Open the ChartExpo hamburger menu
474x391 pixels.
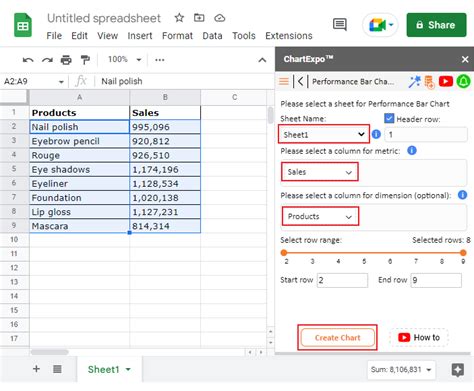click(x=284, y=81)
